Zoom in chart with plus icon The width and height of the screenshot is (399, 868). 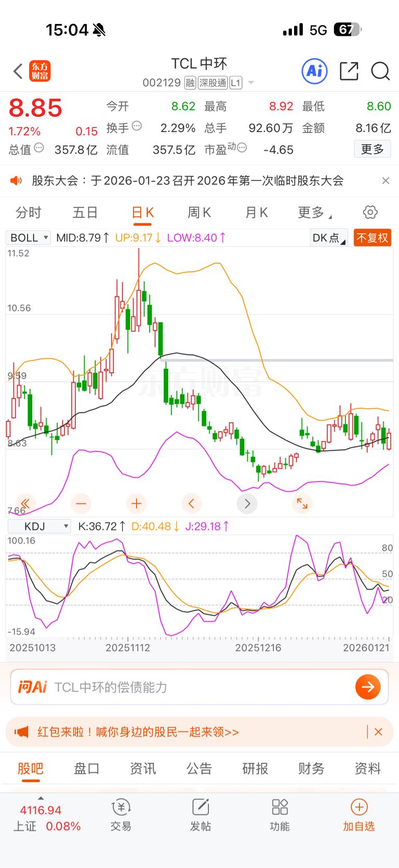pos(137,503)
